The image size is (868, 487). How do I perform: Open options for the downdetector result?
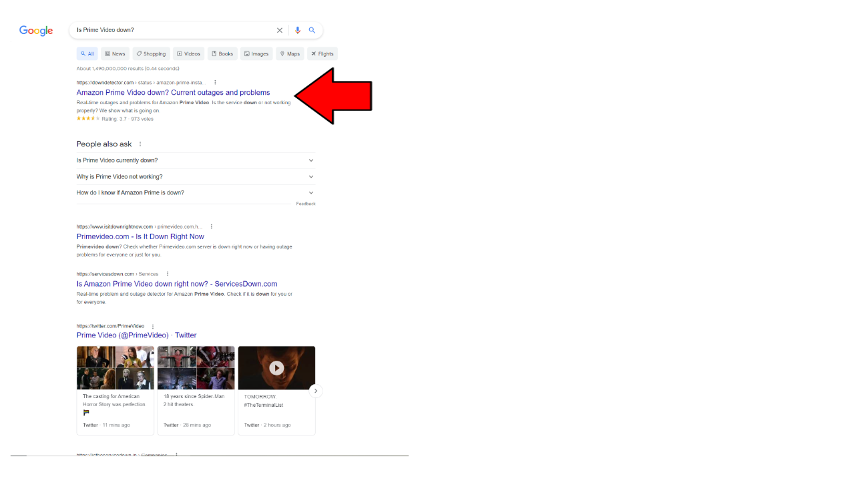coord(215,82)
